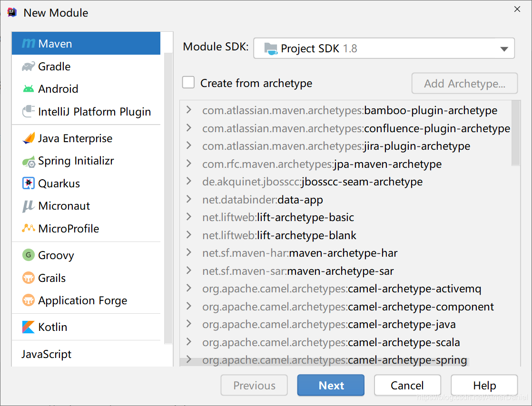
Task: Choose Micronaut module type
Action: coord(86,206)
